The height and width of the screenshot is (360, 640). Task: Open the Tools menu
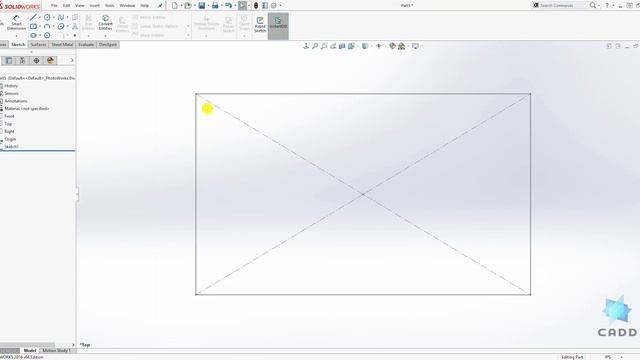click(110, 5)
